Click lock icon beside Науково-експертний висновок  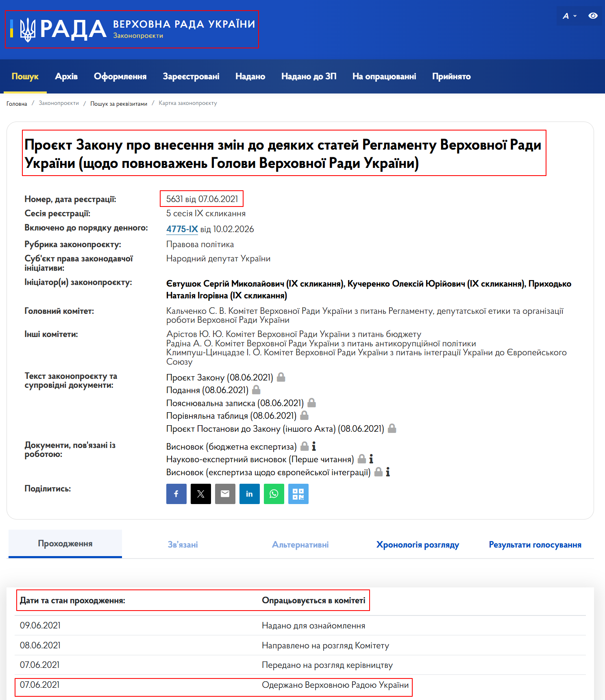click(362, 459)
